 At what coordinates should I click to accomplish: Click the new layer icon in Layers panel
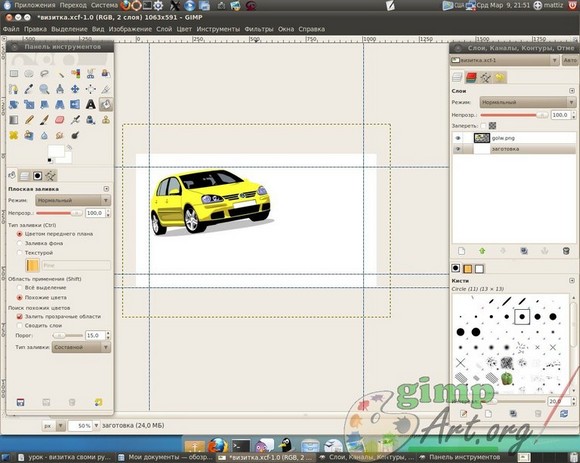pos(461,251)
